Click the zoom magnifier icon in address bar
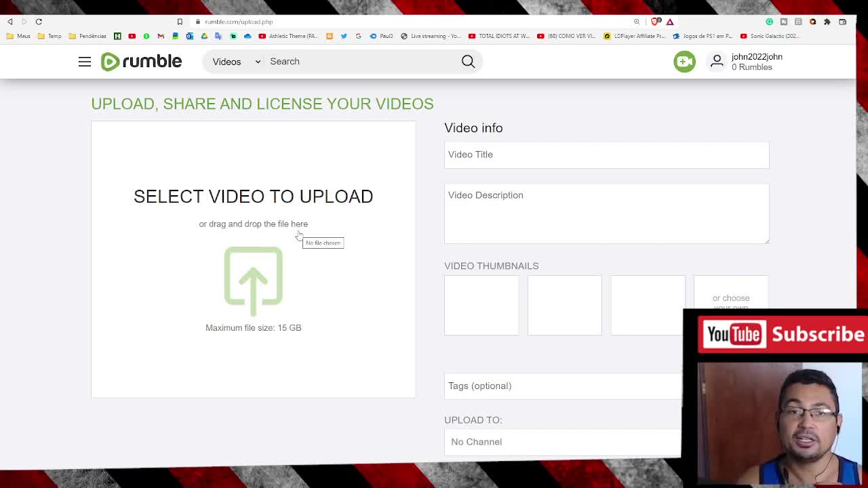868x488 pixels. [637, 22]
